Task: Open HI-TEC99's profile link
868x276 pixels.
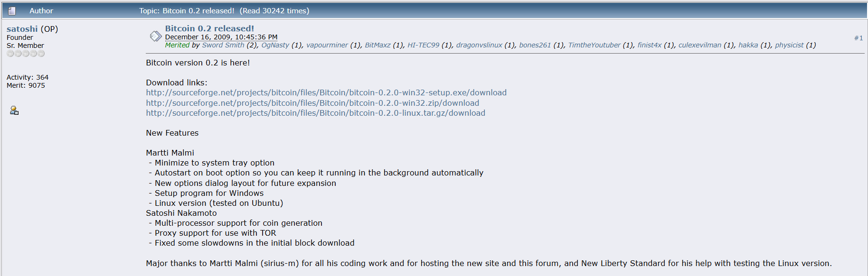Action: (x=423, y=45)
